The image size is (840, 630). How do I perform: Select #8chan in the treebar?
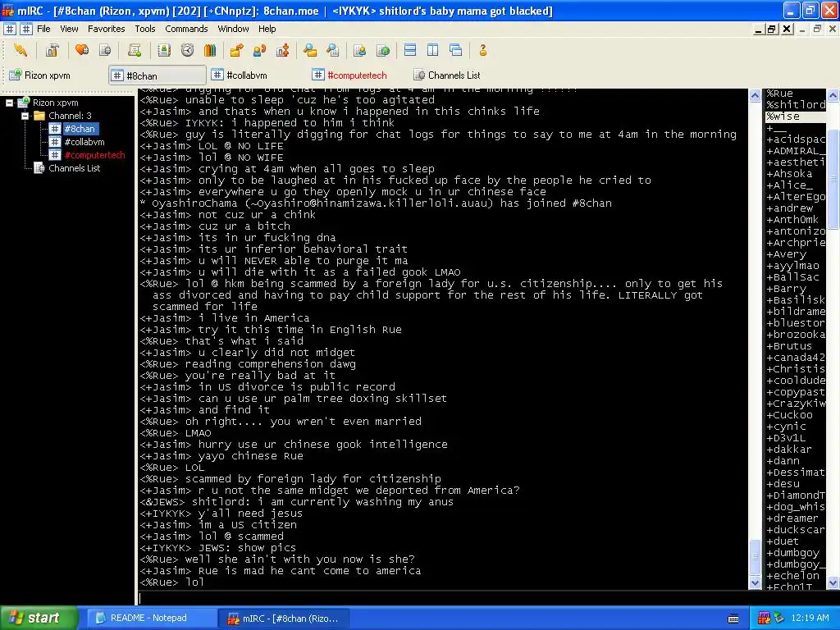pos(80,129)
